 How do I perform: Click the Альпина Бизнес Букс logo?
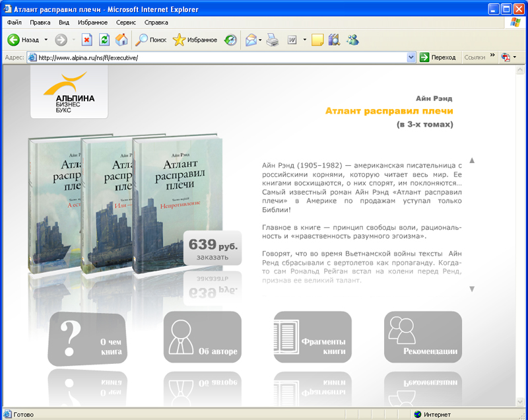(69, 92)
